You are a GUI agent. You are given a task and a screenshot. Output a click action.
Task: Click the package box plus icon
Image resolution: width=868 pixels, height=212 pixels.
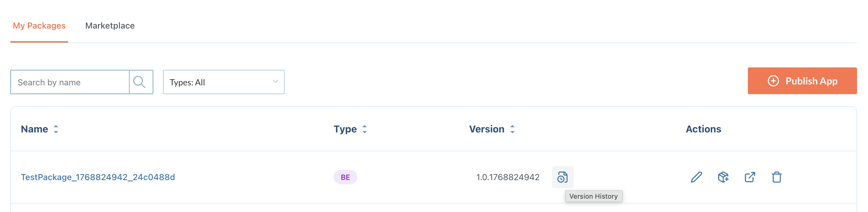click(x=723, y=177)
